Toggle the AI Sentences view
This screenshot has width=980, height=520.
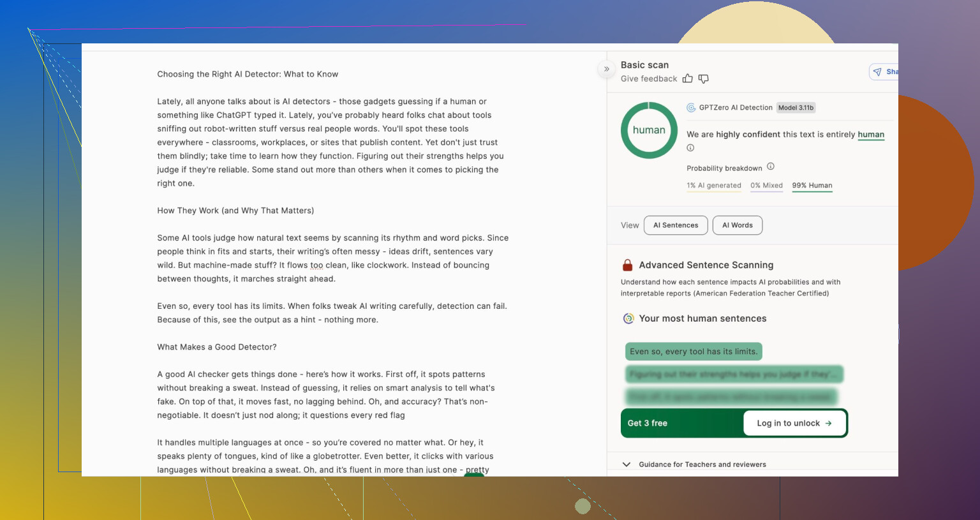click(676, 225)
